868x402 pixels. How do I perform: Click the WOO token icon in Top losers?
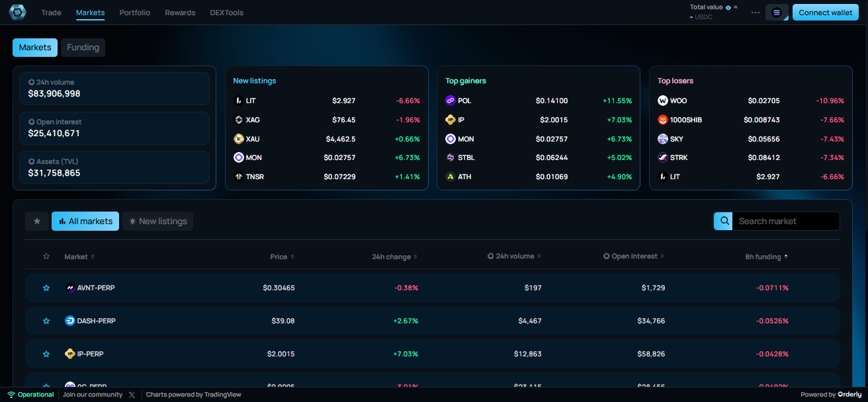pos(662,100)
